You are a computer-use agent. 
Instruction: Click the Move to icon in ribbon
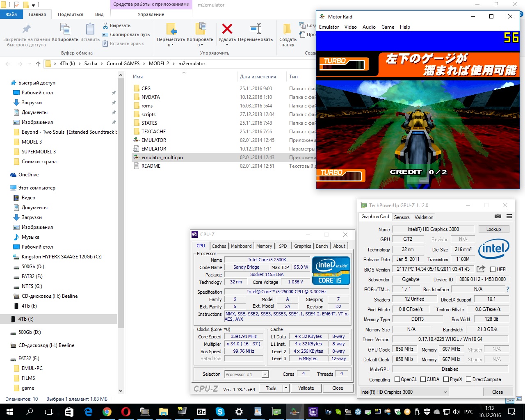pyautogui.click(x=171, y=30)
